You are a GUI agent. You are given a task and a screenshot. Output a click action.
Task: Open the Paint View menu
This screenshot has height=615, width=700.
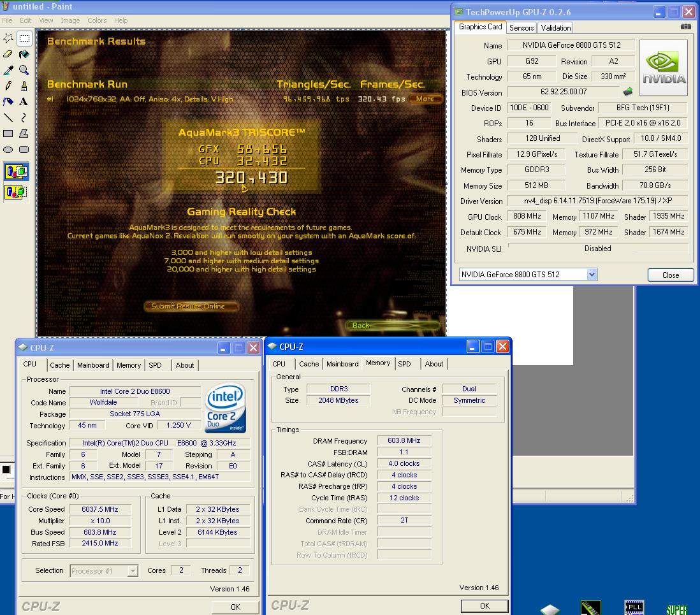(46, 20)
